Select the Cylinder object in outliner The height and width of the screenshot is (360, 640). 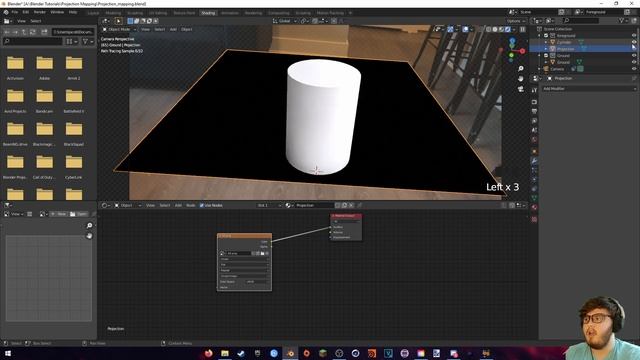click(564, 42)
